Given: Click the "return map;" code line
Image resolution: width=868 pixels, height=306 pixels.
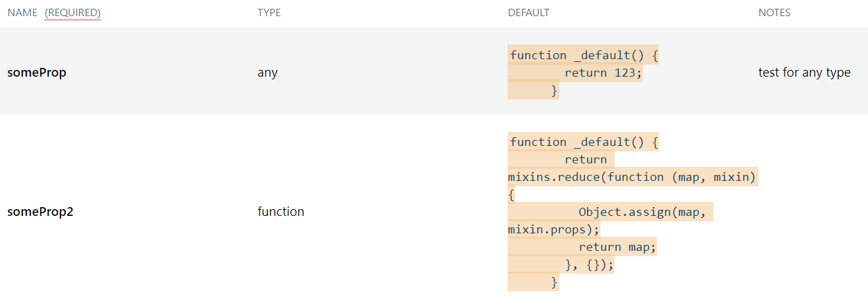Looking at the screenshot, I should click(617, 247).
